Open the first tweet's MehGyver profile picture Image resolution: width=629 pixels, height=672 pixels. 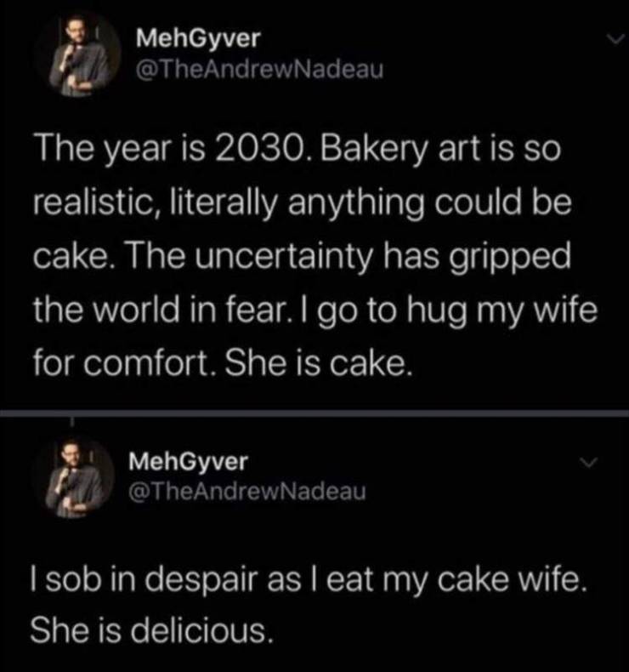[x=80, y=54]
